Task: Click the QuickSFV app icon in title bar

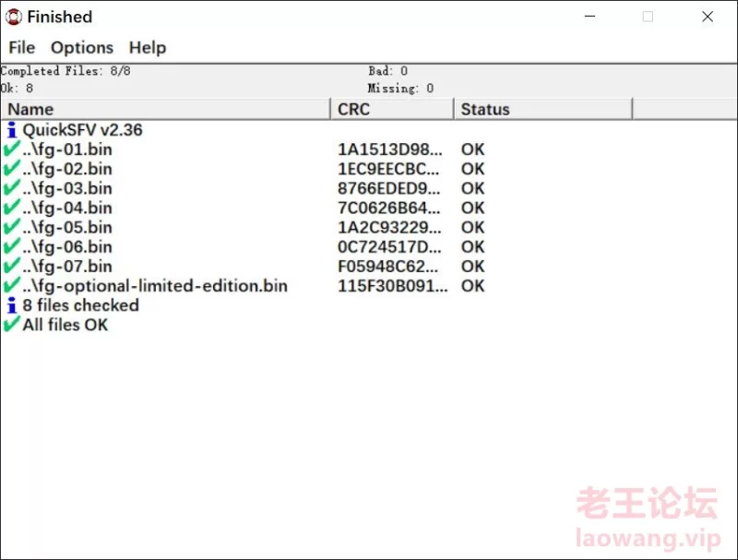Action: pos(14,17)
